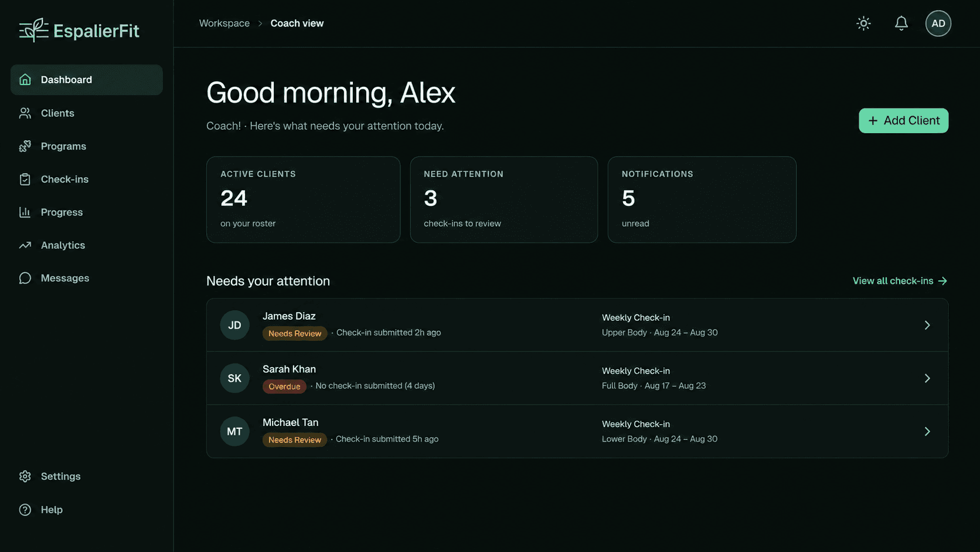Open the Notifications unread card
This screenshot has width=980, height=552.
702,199
